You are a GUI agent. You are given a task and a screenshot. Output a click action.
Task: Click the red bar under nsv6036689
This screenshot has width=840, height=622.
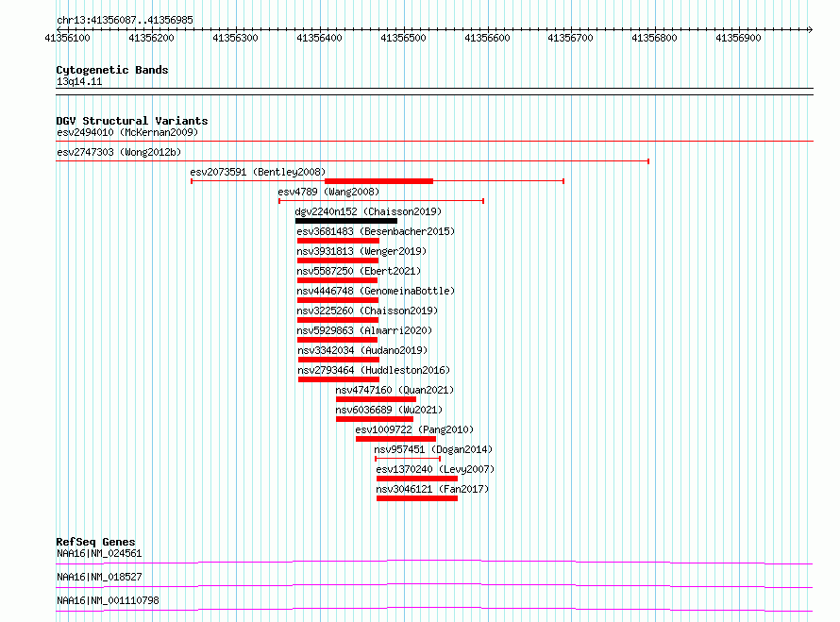pyautogui.click(x=375, y=419)
